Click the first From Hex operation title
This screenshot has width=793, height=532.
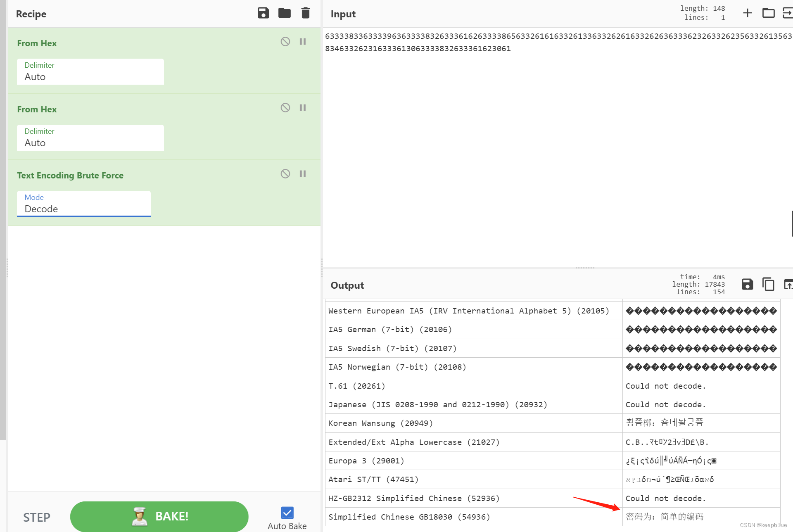click(37, 43)
